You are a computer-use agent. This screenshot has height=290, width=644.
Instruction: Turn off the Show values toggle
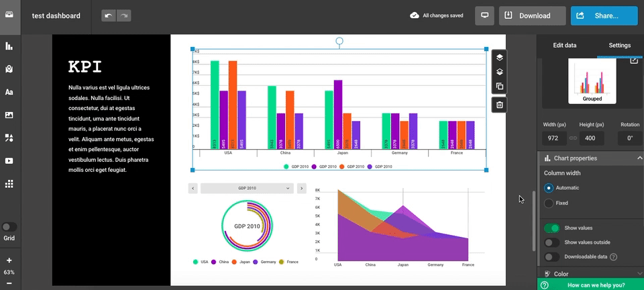551,228
